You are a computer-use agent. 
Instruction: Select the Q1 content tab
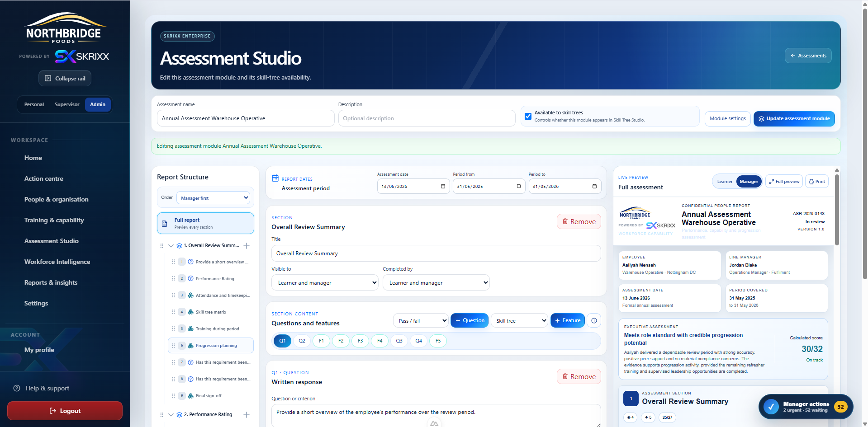coord(282,341)
